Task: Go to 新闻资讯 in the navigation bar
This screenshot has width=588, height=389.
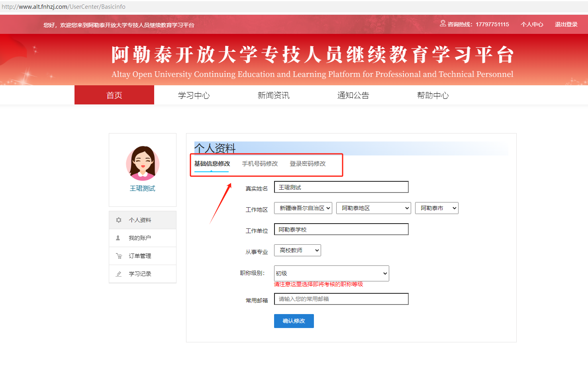Action: pos(274,95)
